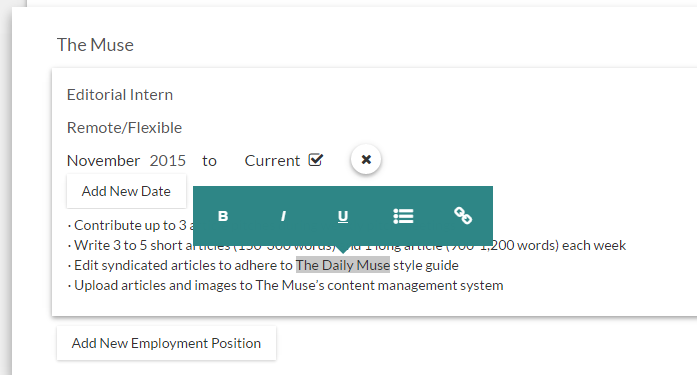Convert selection to bulleted list
Screen dimensions: 697x375
click(403, 216)
